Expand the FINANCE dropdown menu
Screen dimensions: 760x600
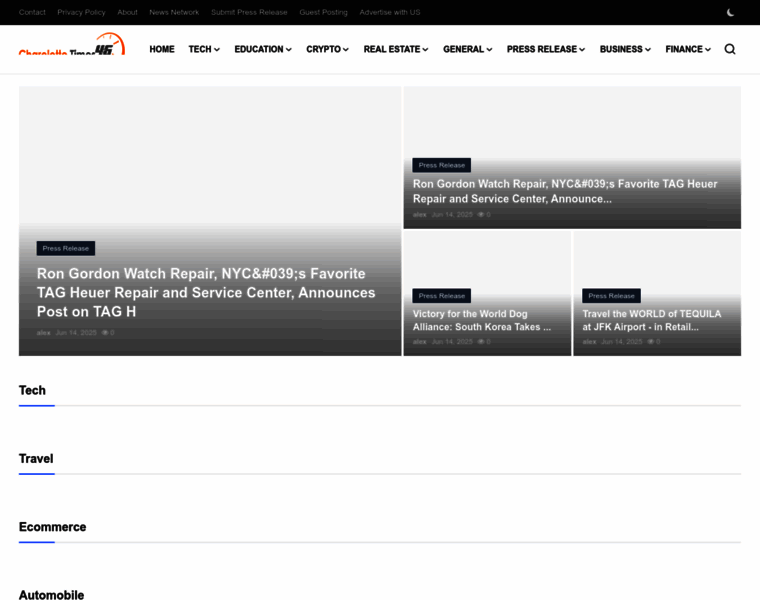(688, 49)
